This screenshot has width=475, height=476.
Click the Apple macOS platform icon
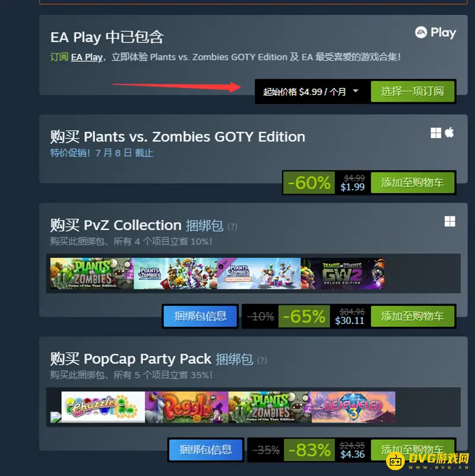click(x=449, y=132)
